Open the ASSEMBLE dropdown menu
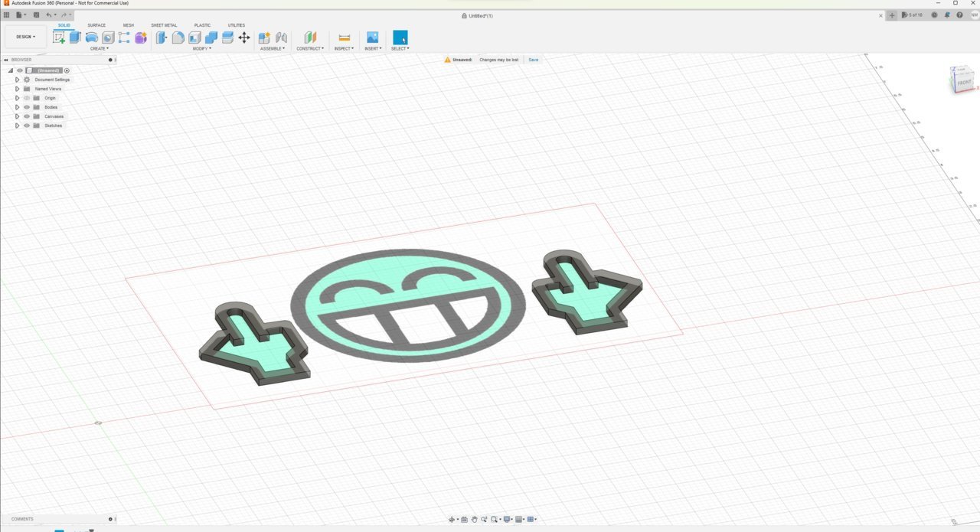The width and height of the screenshot is (980, 532). pyautogui.click(x=273, y=48)
